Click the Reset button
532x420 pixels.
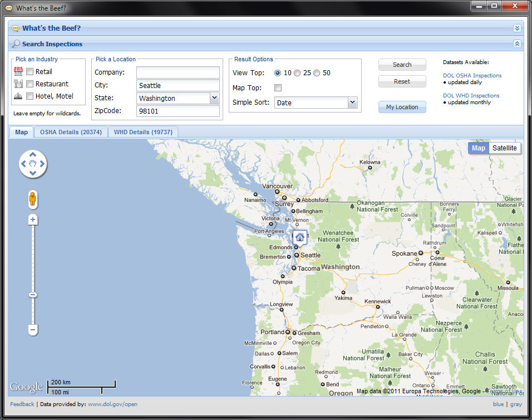coord(402,81)
